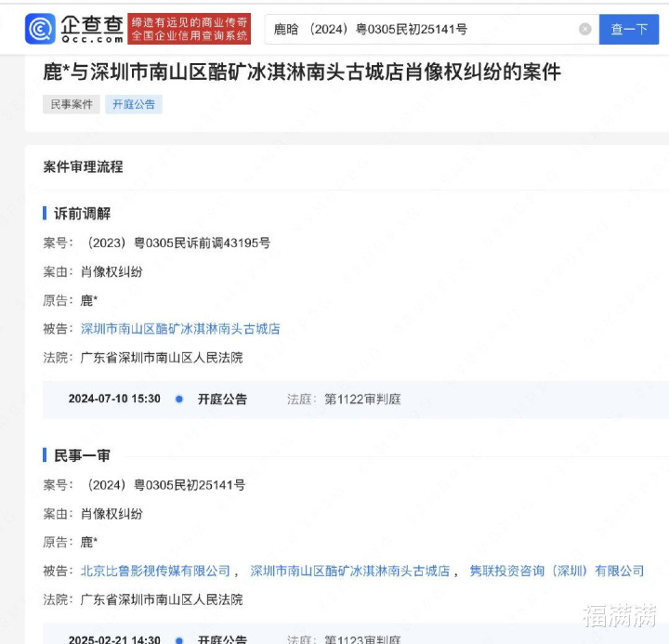
Task: Click 开庭公告 label in 2024-07-10 row
Action: 222,399
